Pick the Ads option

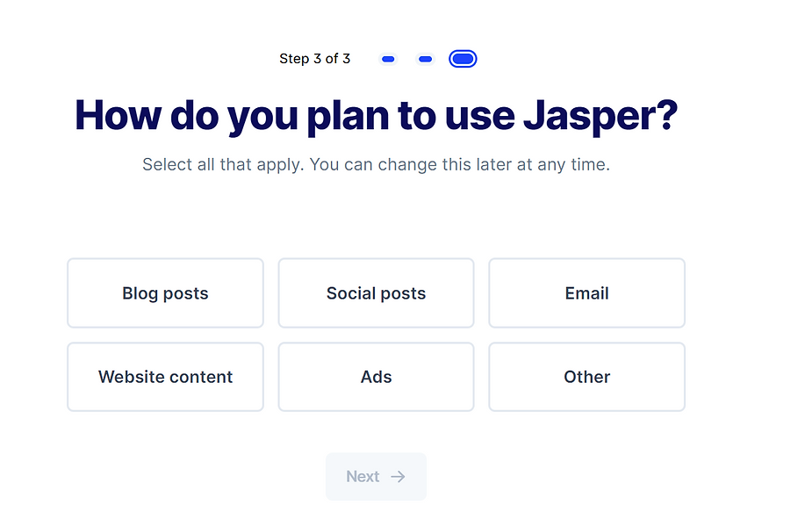point(376,377)
